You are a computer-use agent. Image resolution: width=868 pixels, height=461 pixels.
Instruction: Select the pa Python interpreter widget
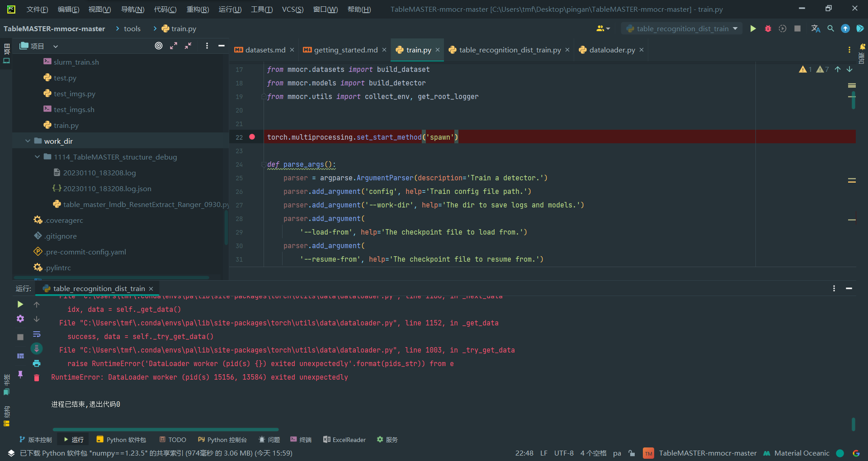point(617,453)
